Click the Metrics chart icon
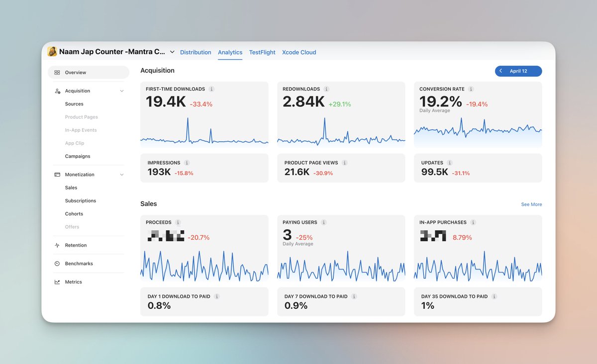 tap(57, 282)
